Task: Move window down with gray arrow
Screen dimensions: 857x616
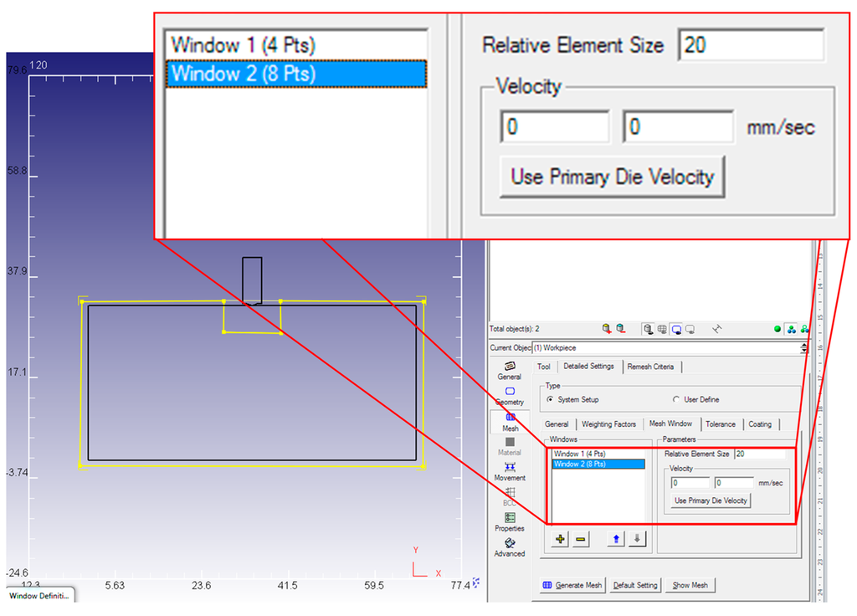Action: [x=637, y=540]
